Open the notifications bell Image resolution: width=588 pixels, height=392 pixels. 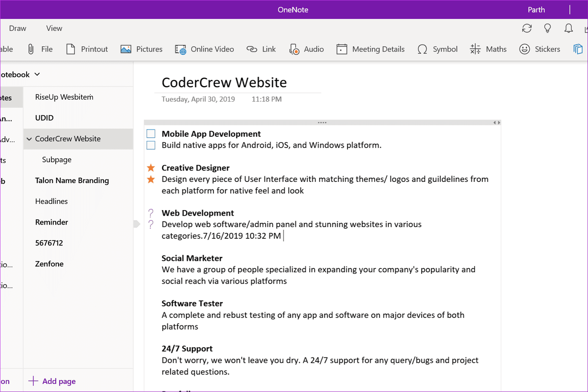point(569,28)
